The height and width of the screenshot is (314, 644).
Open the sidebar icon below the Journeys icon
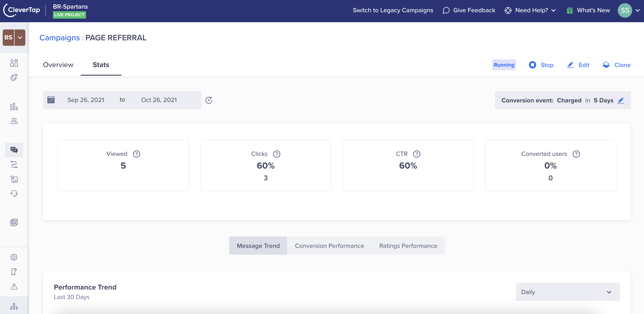[x=14, y=179]
